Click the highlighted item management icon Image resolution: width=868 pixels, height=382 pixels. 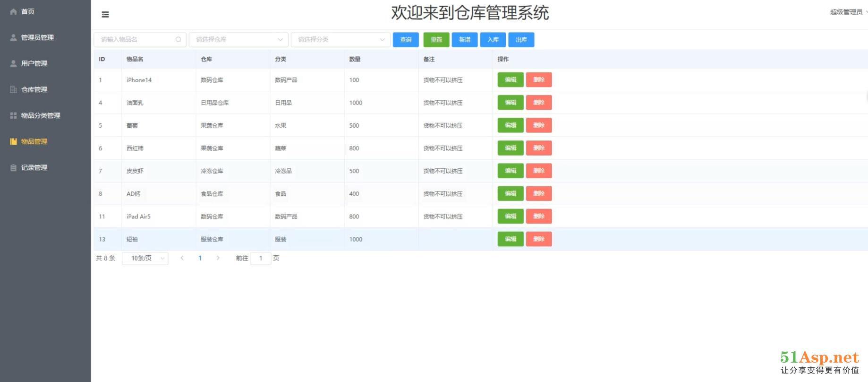coord(13,141)
